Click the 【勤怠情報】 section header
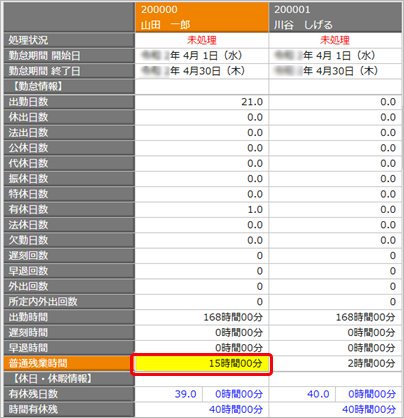 point(69,86)
